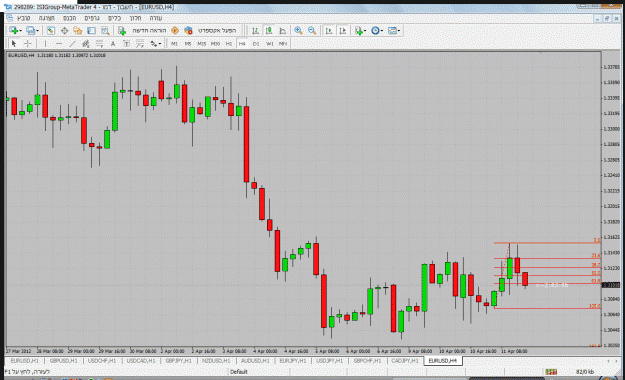Select the arrow cursor tool

coord(14,44)
